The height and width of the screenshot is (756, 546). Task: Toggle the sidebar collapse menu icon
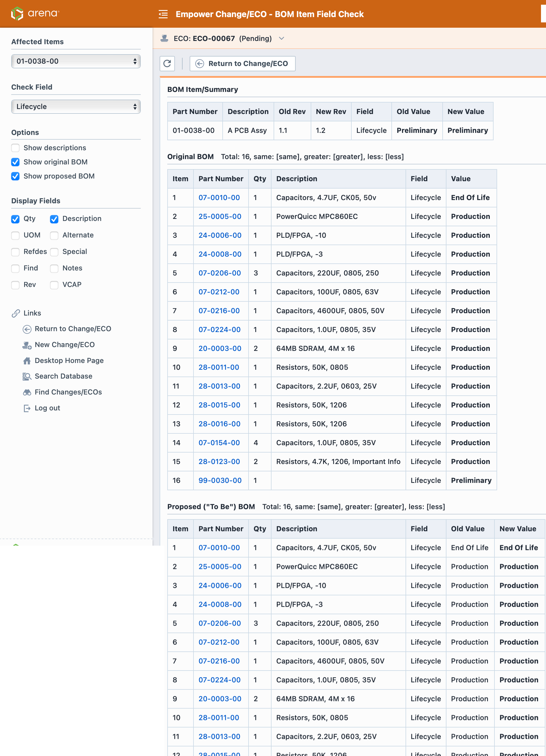pyautogui.click(x=163, y=14)
